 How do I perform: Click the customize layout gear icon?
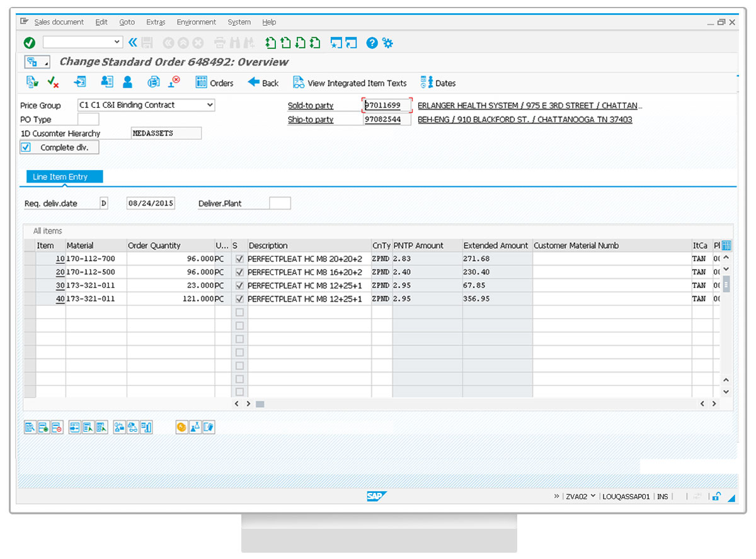point(387,43)
